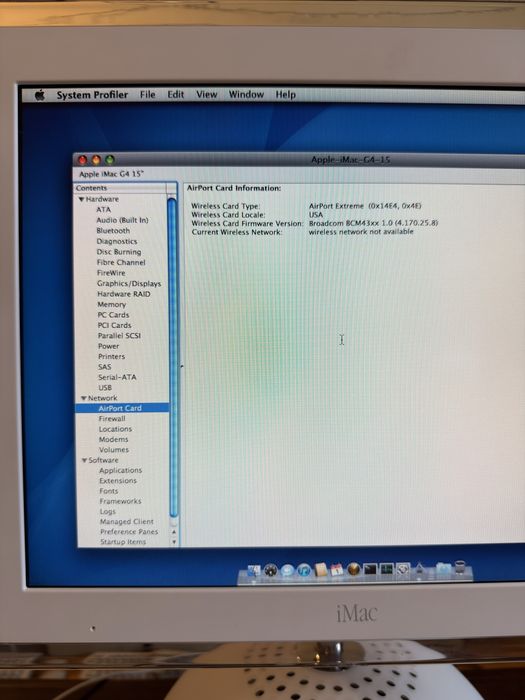Screen dimensions: 525x700
Task: Select Bluetooth in the sidebar
Action: coord(113,231)
